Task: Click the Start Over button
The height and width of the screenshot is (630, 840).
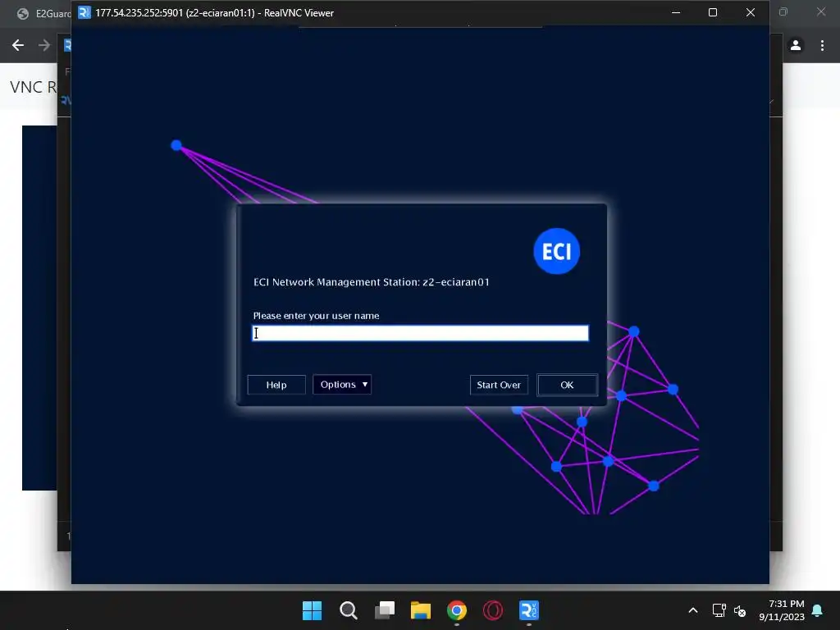Action: pyautogui.click(x=499, y=385)
